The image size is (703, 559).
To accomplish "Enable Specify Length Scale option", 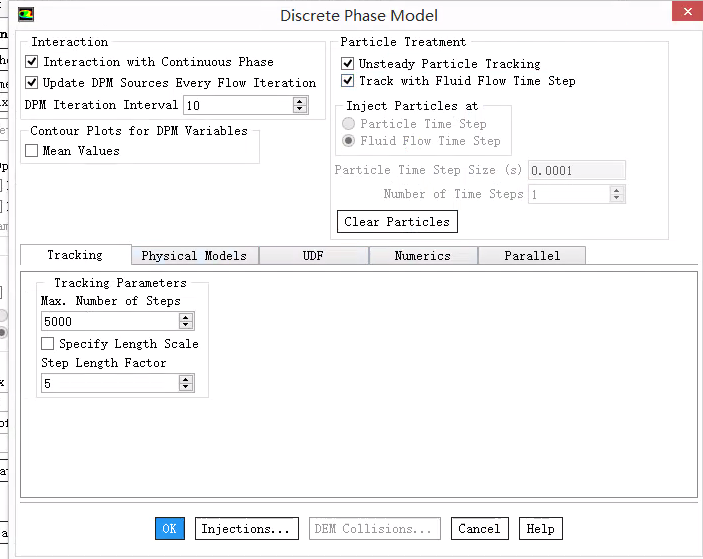I will click(48, 344).
